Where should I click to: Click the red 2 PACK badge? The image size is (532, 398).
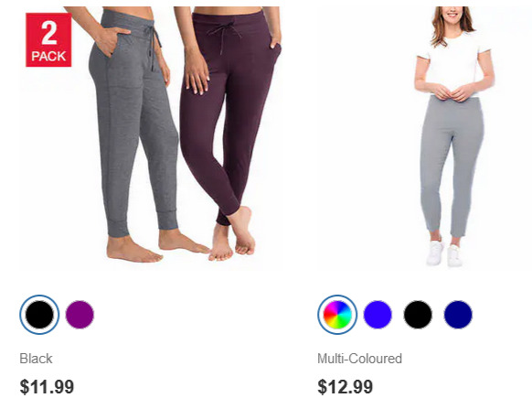(x=48, y=39)
